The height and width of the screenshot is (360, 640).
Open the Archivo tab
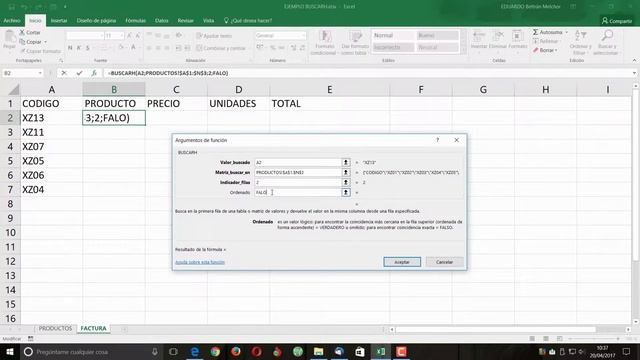click(12, 20)
